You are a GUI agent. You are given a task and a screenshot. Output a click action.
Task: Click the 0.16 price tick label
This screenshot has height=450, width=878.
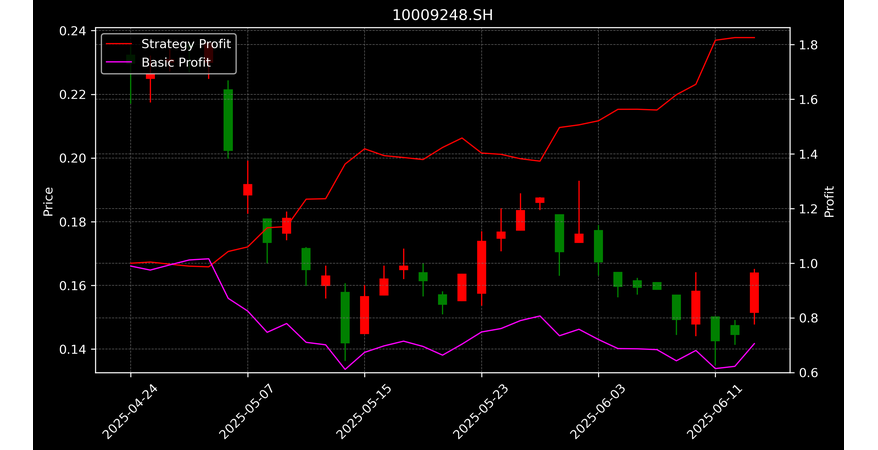pyautogui.click(x=73, y=286)
